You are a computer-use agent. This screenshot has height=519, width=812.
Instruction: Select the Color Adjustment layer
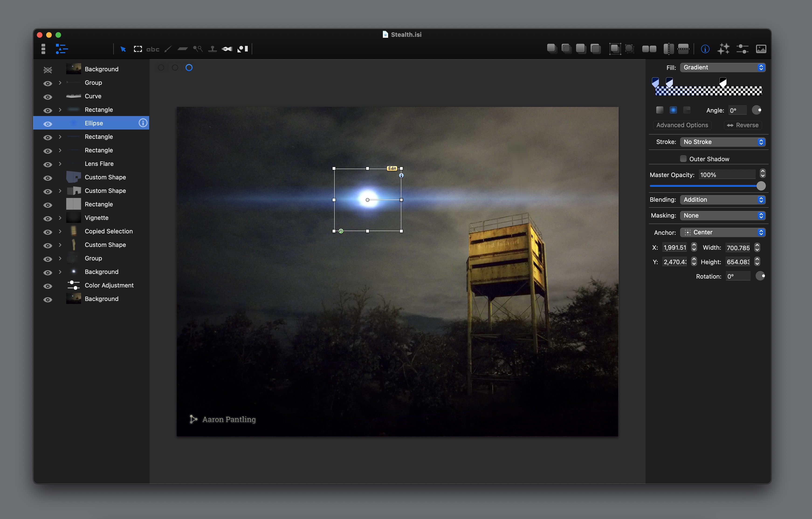(109, 285)
